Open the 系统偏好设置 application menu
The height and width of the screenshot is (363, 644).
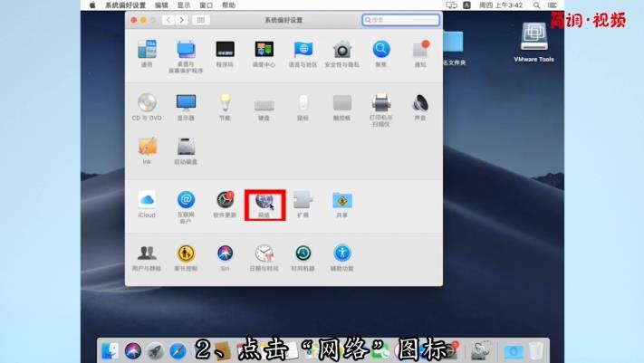125,5
